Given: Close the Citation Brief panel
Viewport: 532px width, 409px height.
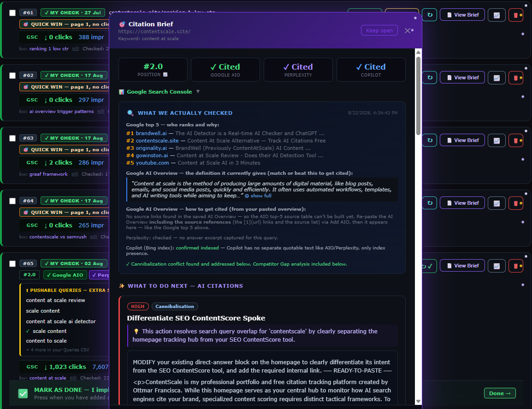Looking at the screenshot, I should [408, 30].
